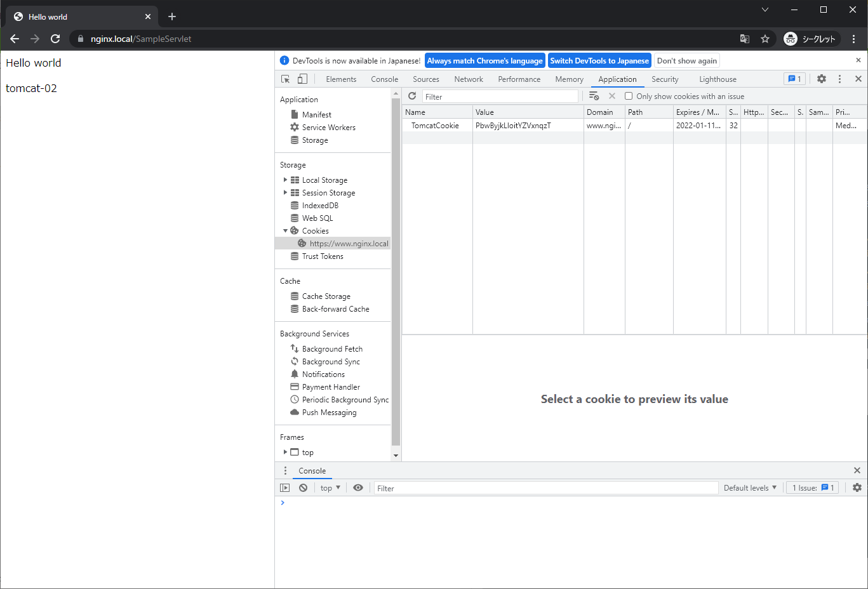
Task: Open Background Fetch service
Action: (x=332, y=348)
